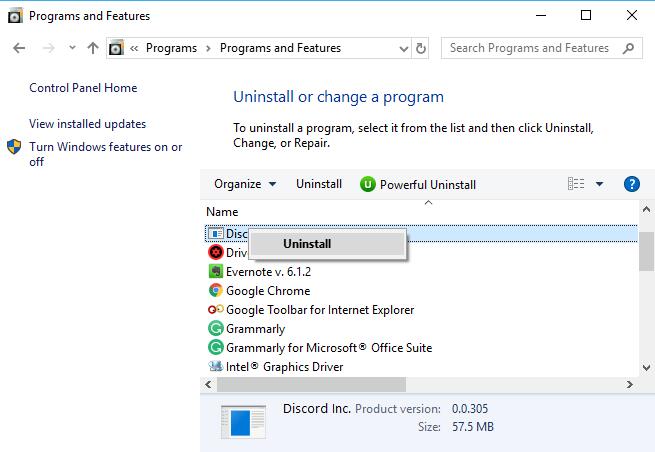Click the Google Toolbar for Internet Explorer icon
The height and width of the screenshot is (452, 655).
pyautogui.click(x=216, y=310)
